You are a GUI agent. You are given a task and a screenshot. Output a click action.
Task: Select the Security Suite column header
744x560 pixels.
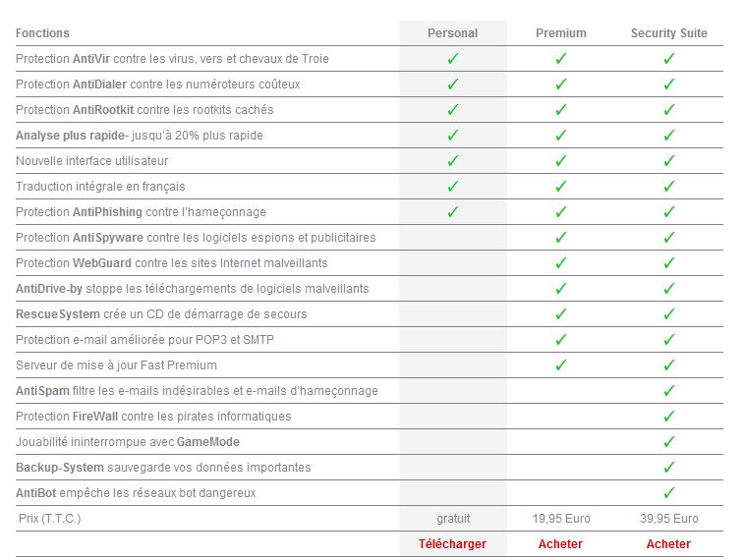669,33
